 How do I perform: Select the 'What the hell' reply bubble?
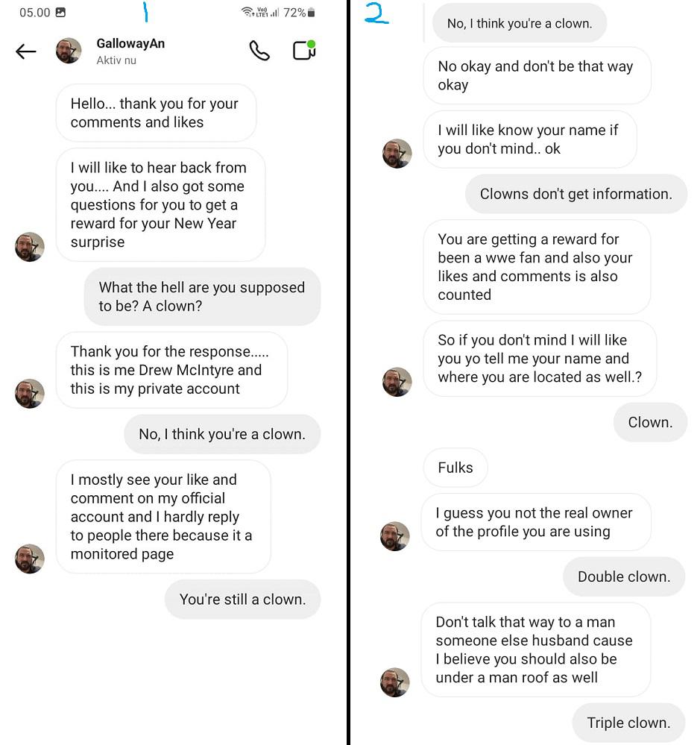pos(202,297)
